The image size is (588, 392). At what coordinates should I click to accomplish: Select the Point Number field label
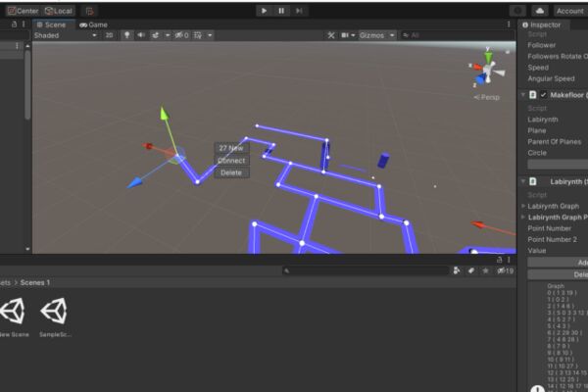click(549, 228)
